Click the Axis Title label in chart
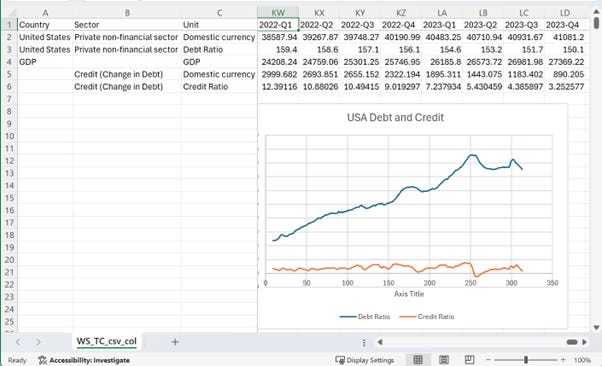This screenshot has width=602, height=366. click(408, 294)
